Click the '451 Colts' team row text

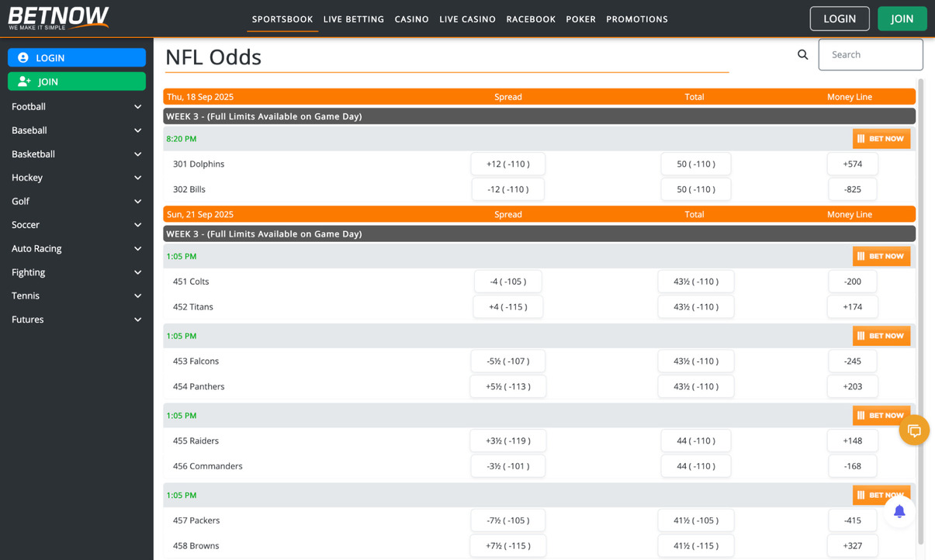click(191, 282)
